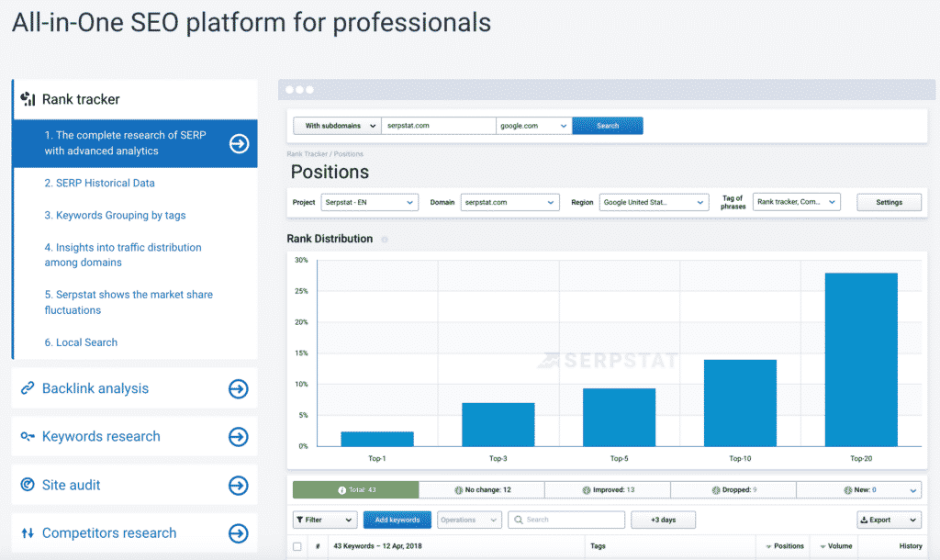Open the Region dropdown showing Google United States

pos(654,202)
